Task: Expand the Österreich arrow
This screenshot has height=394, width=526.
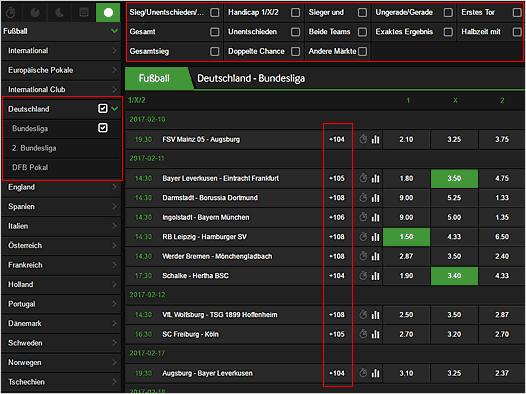Action: (114, 245)
